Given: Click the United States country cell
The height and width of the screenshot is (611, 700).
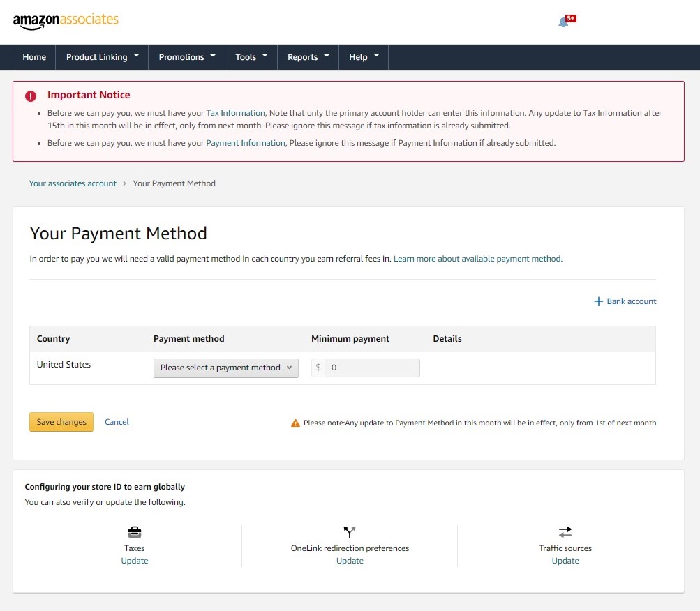Looking at the screenshot, I should [64, 365].
